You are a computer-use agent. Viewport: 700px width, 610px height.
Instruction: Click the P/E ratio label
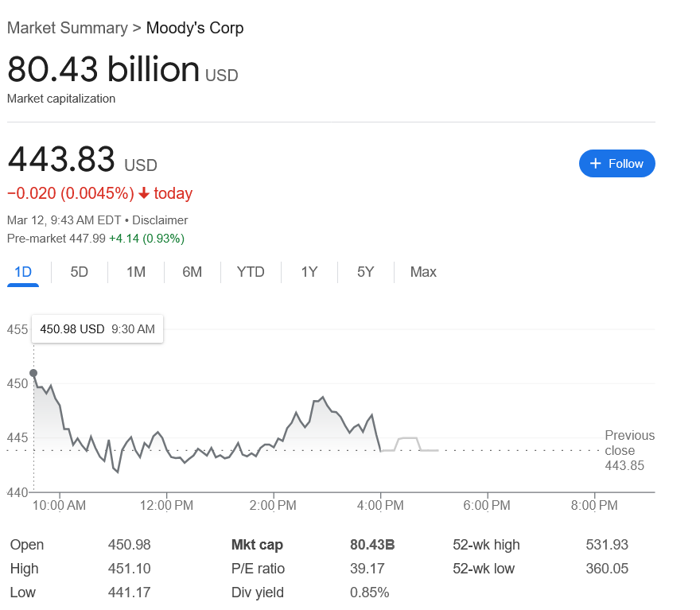tap(258, 569)
